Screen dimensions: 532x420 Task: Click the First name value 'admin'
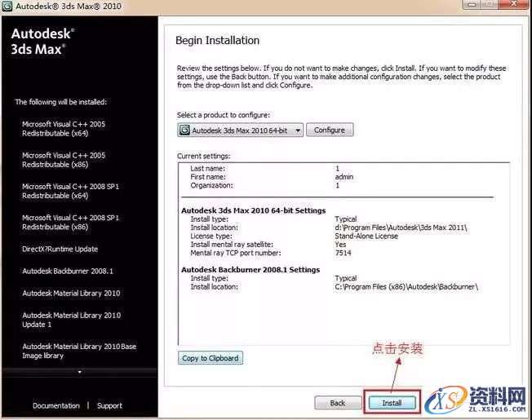pos(344,177)
